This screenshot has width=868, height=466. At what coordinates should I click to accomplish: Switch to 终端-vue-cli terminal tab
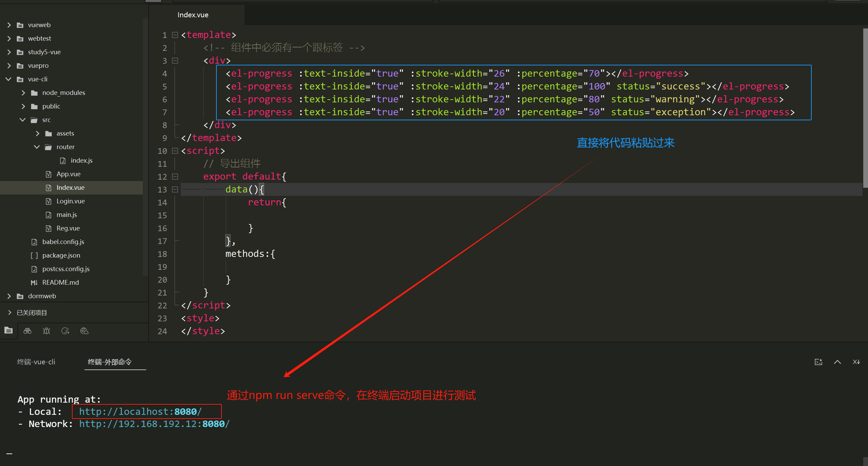(x=36, y=362)
